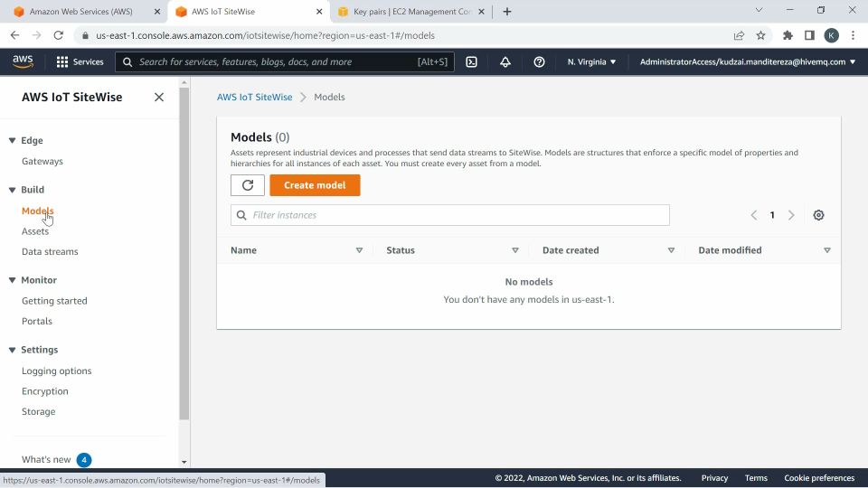This screenshot has width=868, height=488.
Task: Open the Services grid menu
Action: click(80, 62)
